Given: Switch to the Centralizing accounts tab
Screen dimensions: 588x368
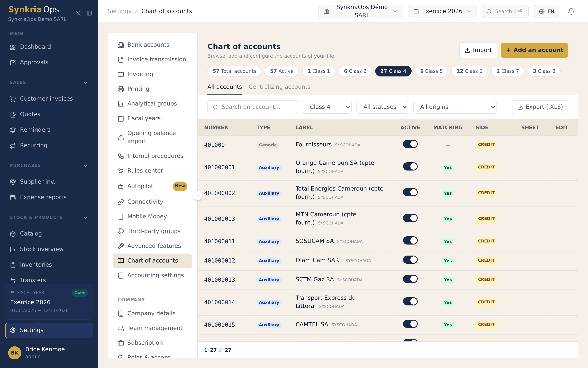Looking at the screenshot, I should click(x=280, y=87).
